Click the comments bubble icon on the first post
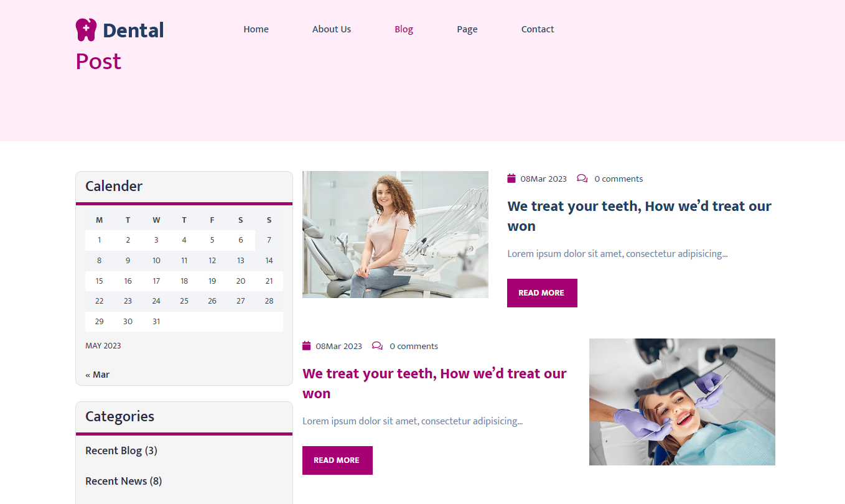845x504 pixels. pos(582,179)
